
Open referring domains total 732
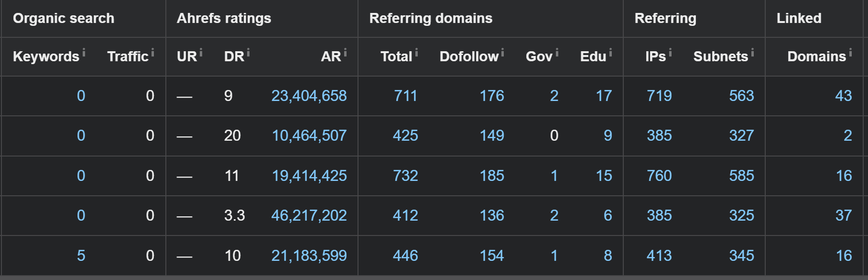405,176
